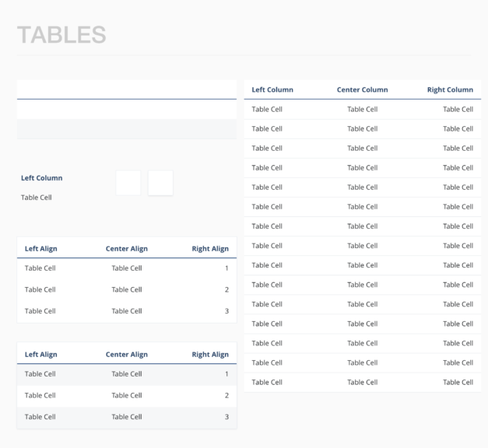Click the Table Cell beneath the standalone Left Column
Viewport: 488px width, 448px height.
36,198
